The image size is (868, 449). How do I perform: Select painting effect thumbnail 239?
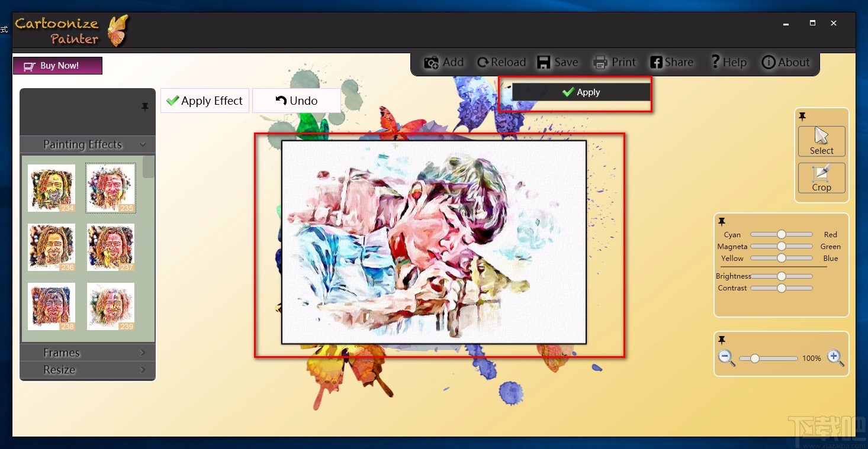(x=111, y=306)
